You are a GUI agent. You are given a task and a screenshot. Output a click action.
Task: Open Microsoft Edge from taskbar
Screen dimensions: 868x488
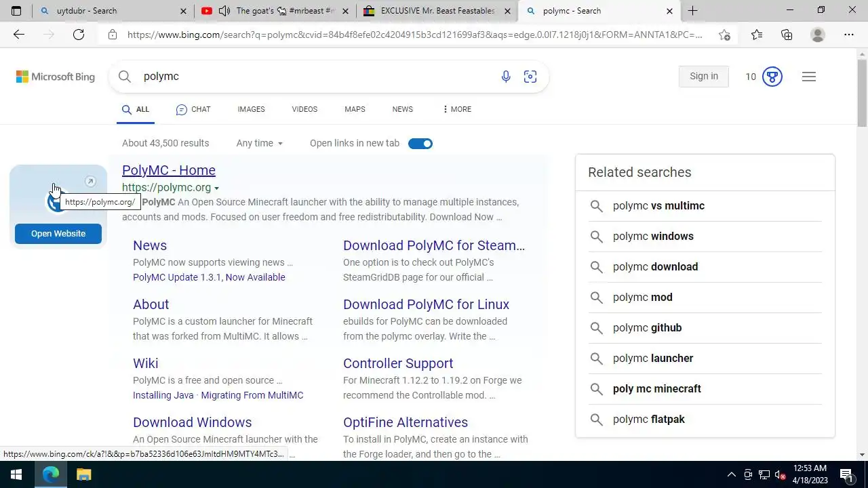pyautogui.click(x=51, y=474)
